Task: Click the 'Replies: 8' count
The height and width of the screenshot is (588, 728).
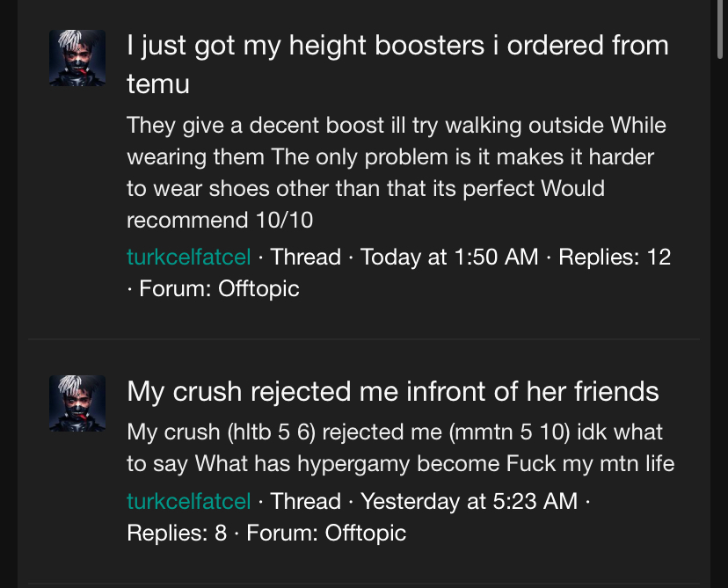Action: click(x=177, y=533)
